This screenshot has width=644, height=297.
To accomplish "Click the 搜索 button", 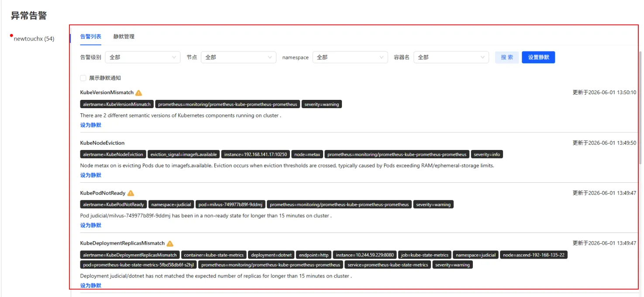I will pos(507,57).
